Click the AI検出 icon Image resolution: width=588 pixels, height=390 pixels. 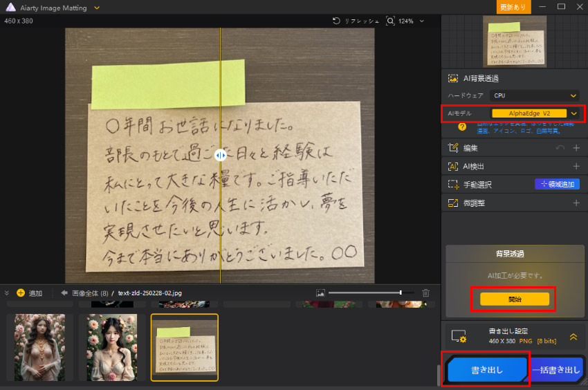(x=453, y=167)
